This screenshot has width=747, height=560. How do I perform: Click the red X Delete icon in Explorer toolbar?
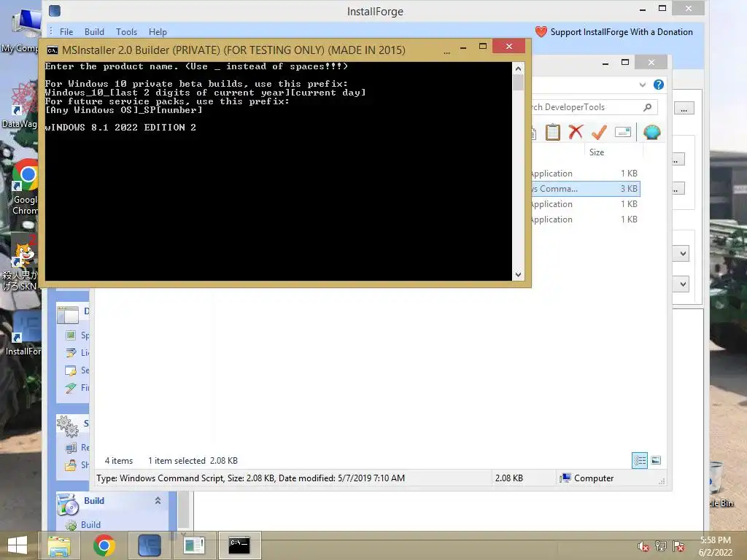pyautogui.click(x=576, y=131)
